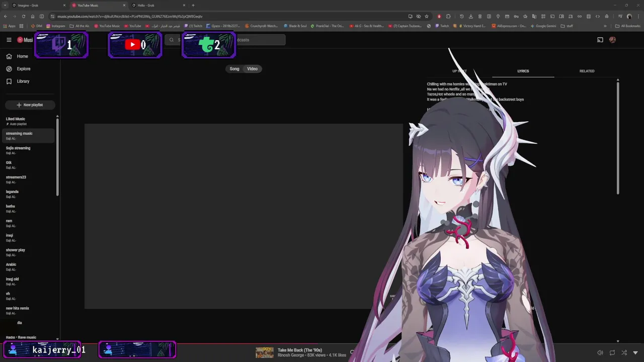644x362 pixels.
Task: Open the streamers23 playlist
Action: pos(29,179)
